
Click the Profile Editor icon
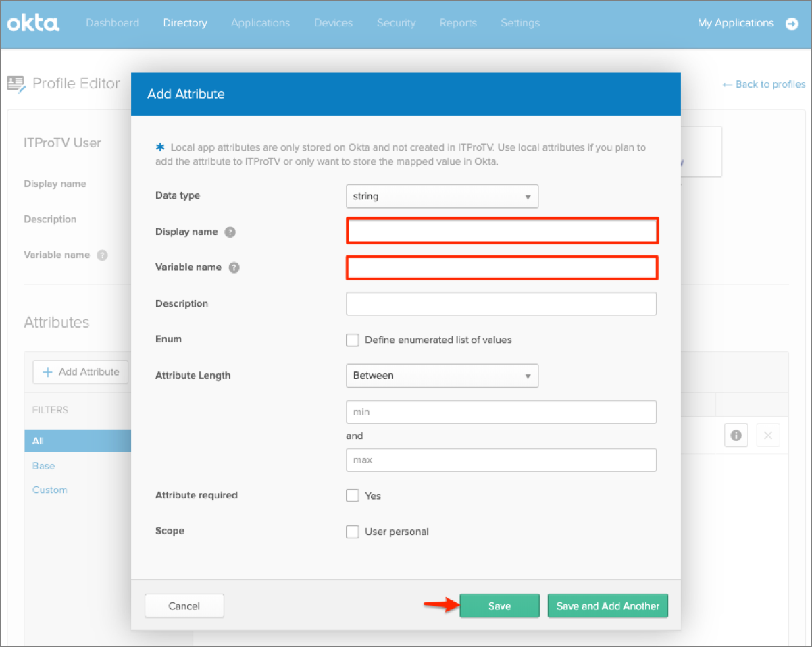[16, 84]
